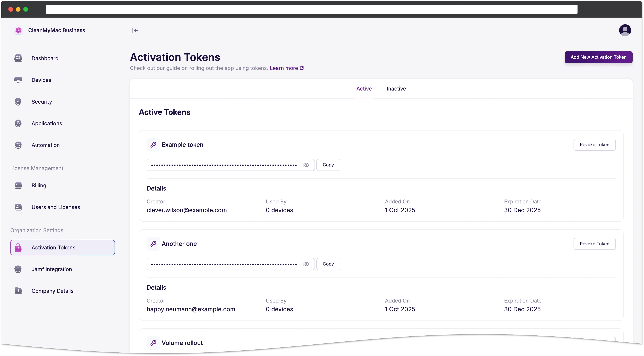Select the Active tab
644x356 pixels.
364,89
